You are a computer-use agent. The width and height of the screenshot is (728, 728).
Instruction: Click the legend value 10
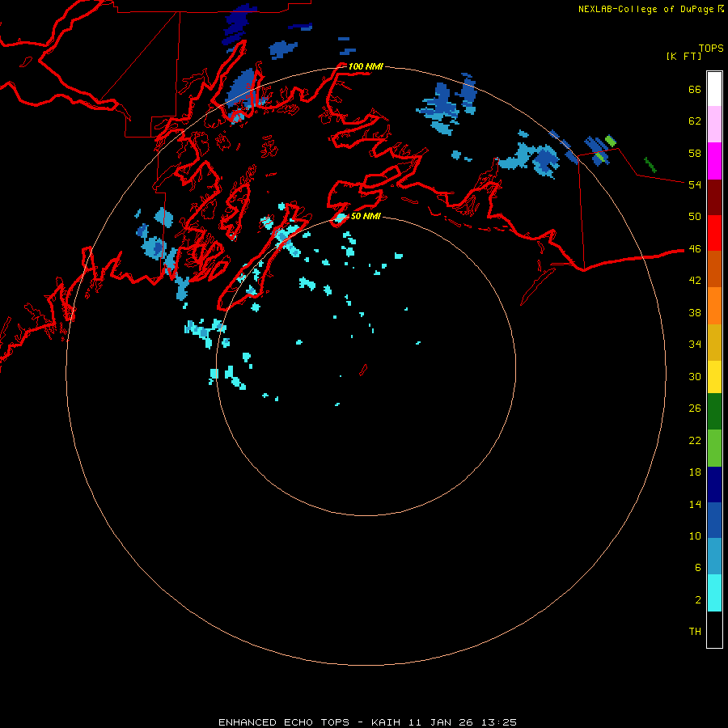pos(695,535)
